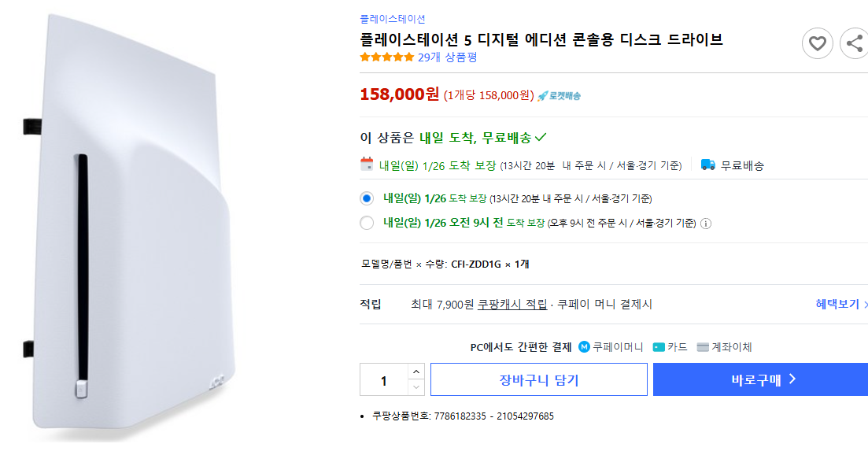The height and width of the screenshot is (466, 868).
Task: Click the quantity input field
Action: tap(384, 380)
